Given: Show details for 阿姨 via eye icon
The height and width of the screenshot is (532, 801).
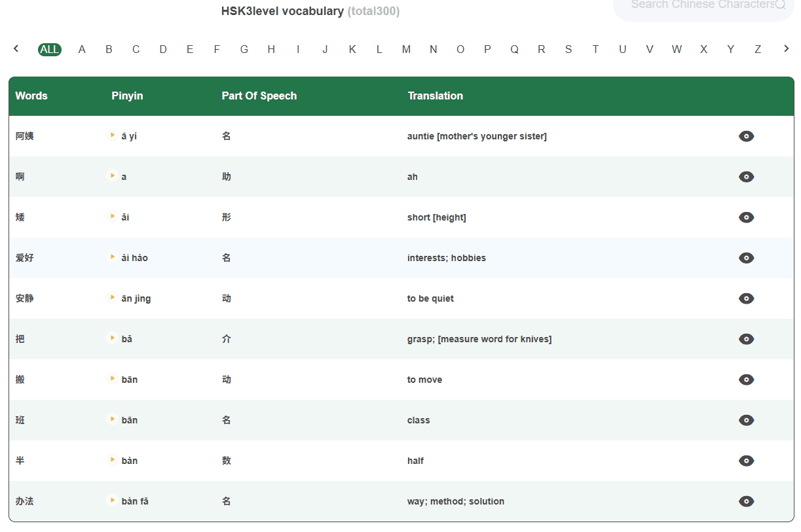Looking at the screenshot, I should tap(746, 135).
